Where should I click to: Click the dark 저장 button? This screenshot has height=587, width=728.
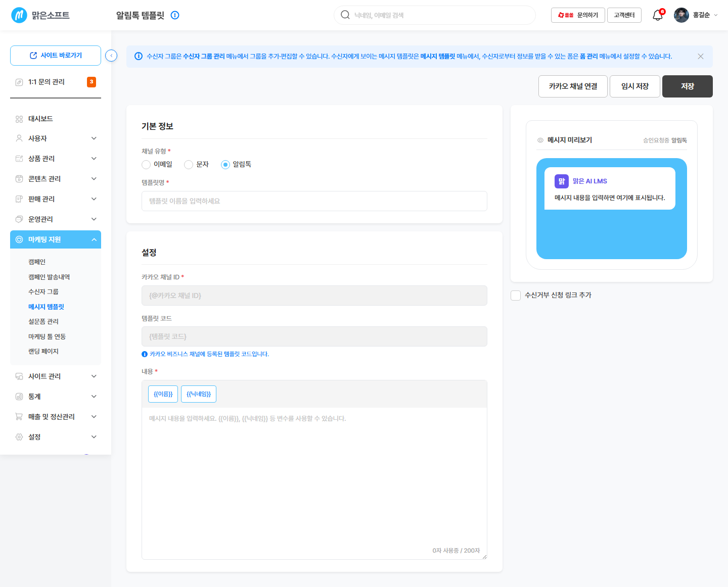[x=688, y=86]
